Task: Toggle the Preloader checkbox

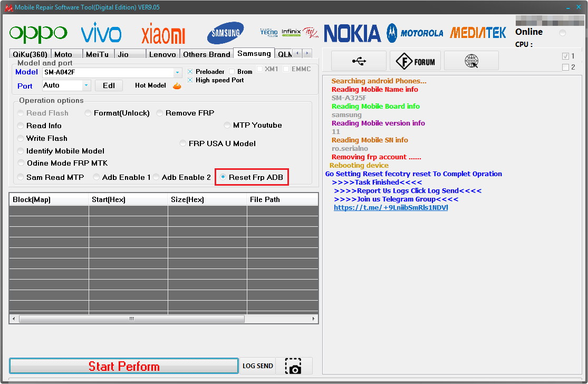Action: [x=190, y=72]
